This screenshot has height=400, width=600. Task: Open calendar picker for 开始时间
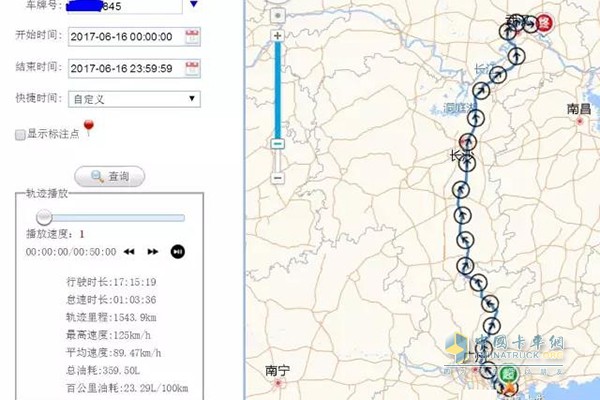tap(193, 37)
